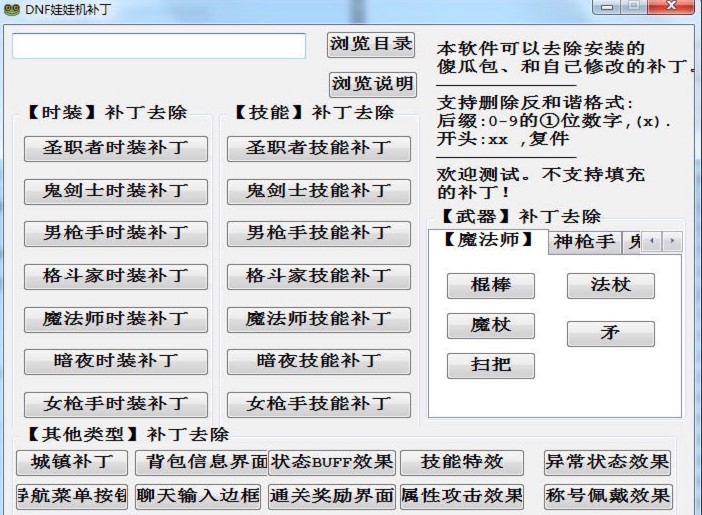Click 鬼剑士时装补丁 button

(x=116, y=192)
